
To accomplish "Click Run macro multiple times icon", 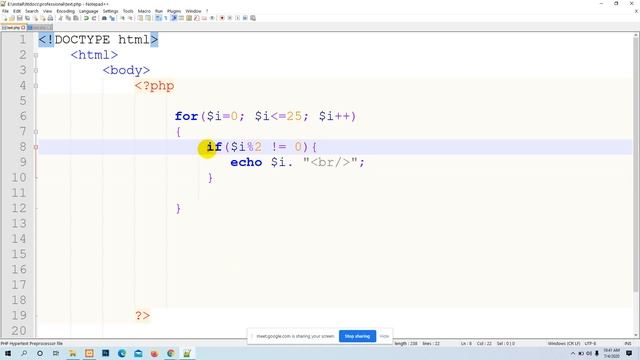I will point(245,18).
